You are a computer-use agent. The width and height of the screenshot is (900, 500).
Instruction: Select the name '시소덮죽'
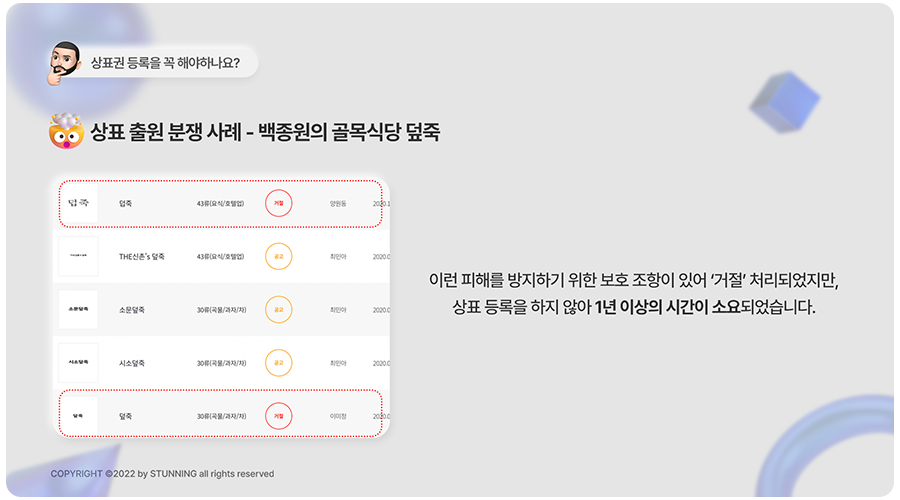point(131,363)
